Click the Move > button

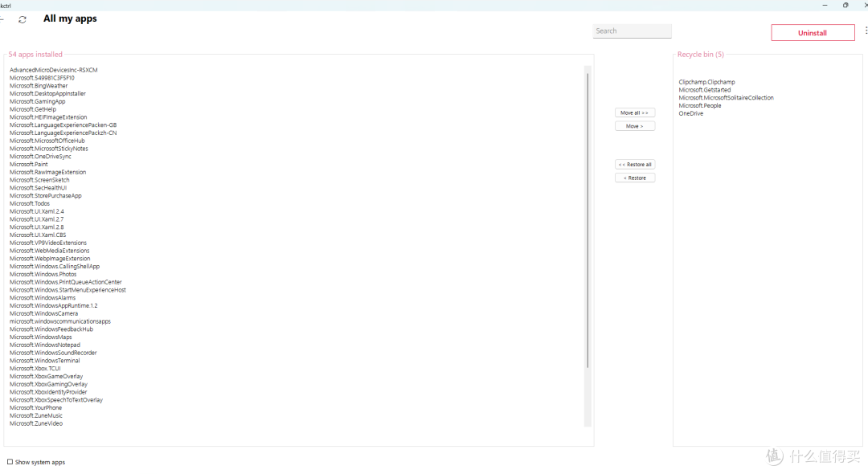[x=634, y=126]
